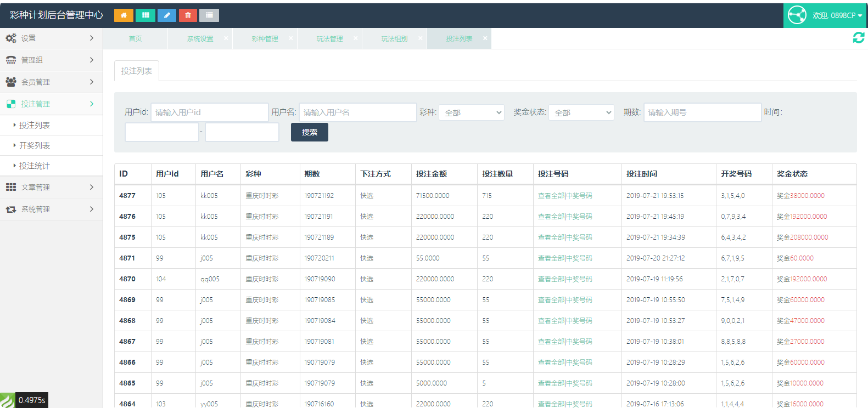Expand the 会员管理 sidebar menu
Screen dimensions: 868x408
(51, 82)
